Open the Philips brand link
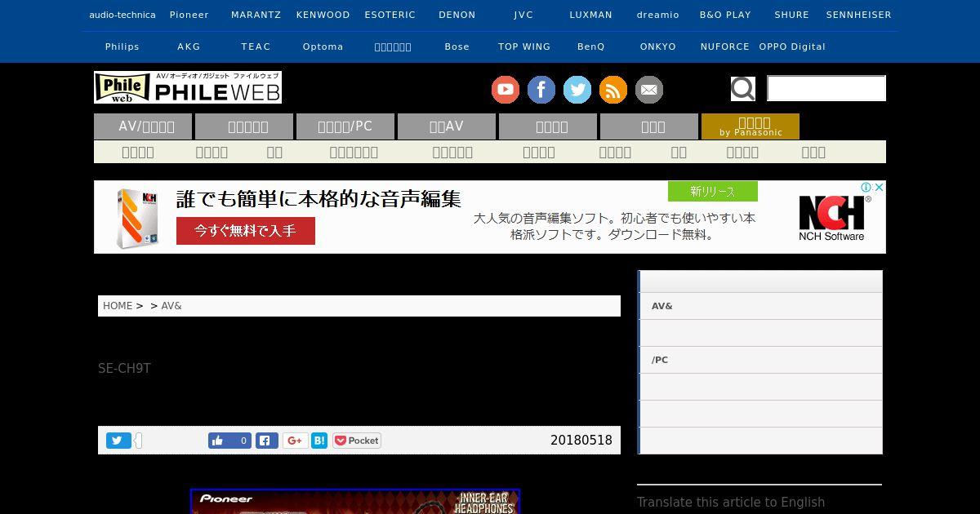The height and width of the screenshot is (514, 980). pos(122,47)
